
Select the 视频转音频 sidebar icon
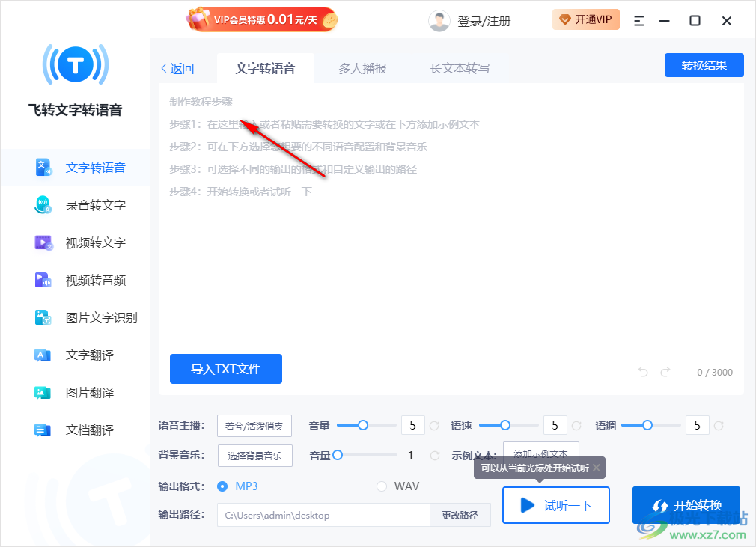click(x=43, y=280)
